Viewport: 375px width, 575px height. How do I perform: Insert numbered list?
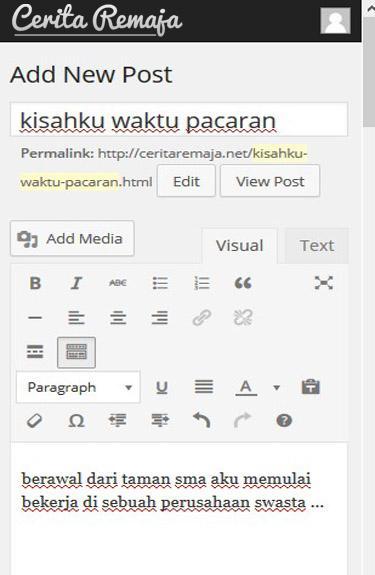[x=202, y=283]
